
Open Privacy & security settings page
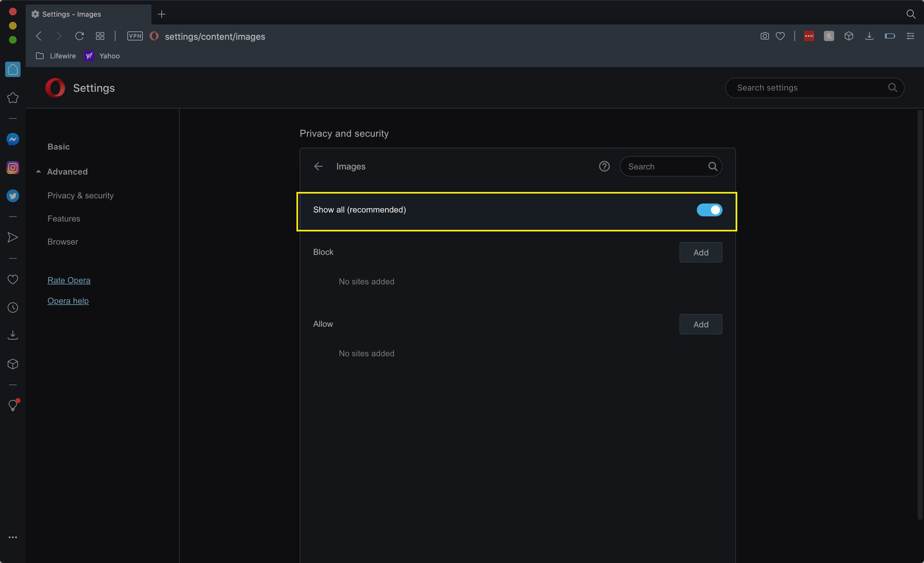(x=81, y=195)
